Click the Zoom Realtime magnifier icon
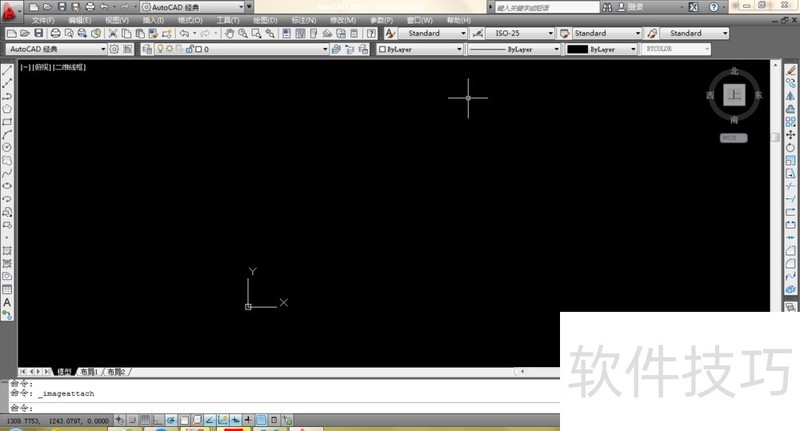 pos(243,34)
